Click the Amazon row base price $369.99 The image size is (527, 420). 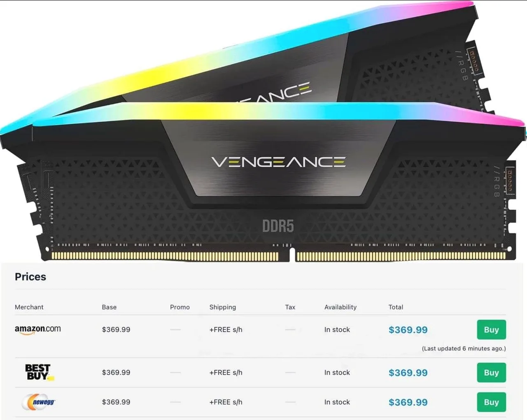point(116,330)
